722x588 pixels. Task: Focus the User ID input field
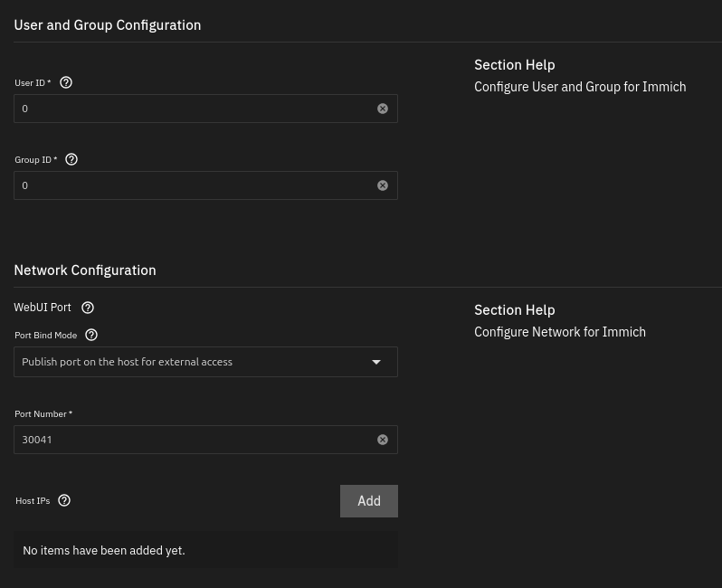click(195, 109)
